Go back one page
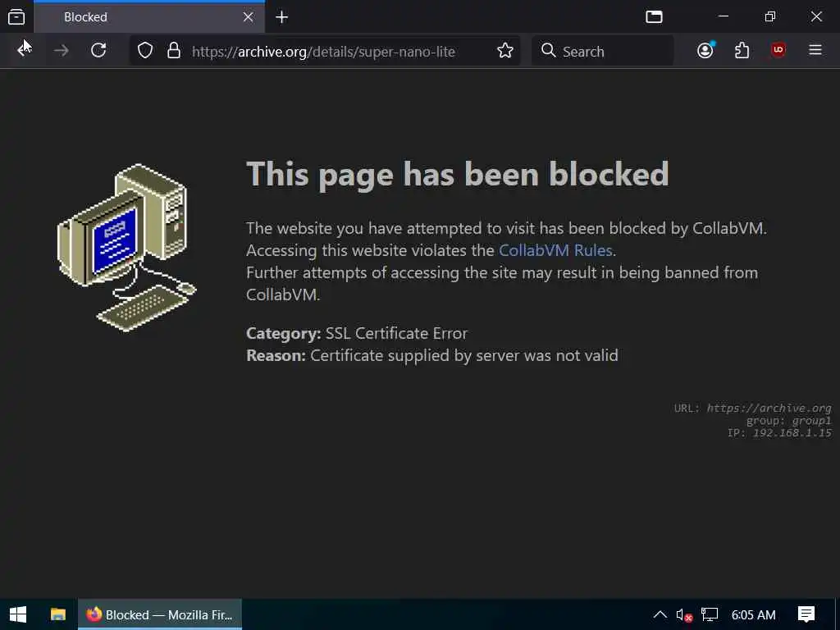Image resolution: width=840 pixels, height=630 pixels. (x=24, y=51)
